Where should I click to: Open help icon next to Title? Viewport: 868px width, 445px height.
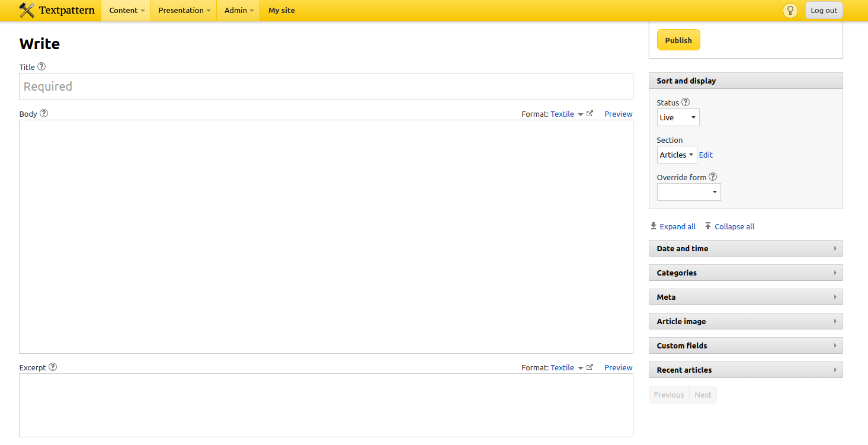tap(41, 67)
